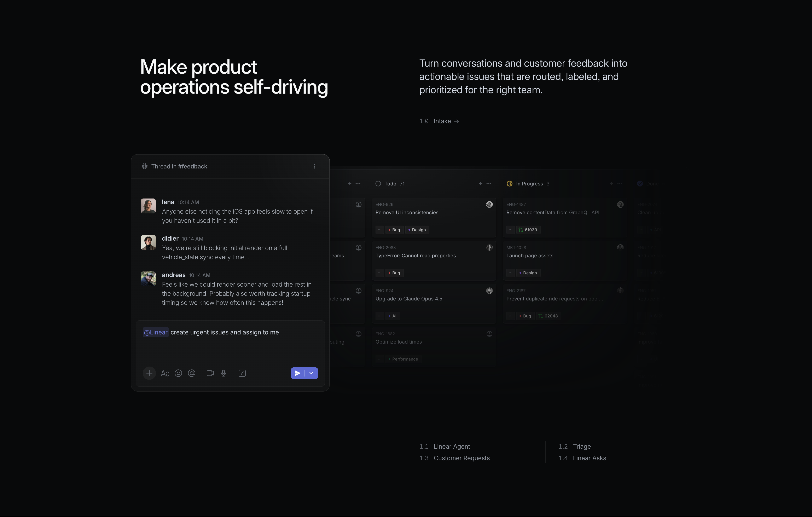Click Bug label on ENG-2187 card

click(525, 316)
